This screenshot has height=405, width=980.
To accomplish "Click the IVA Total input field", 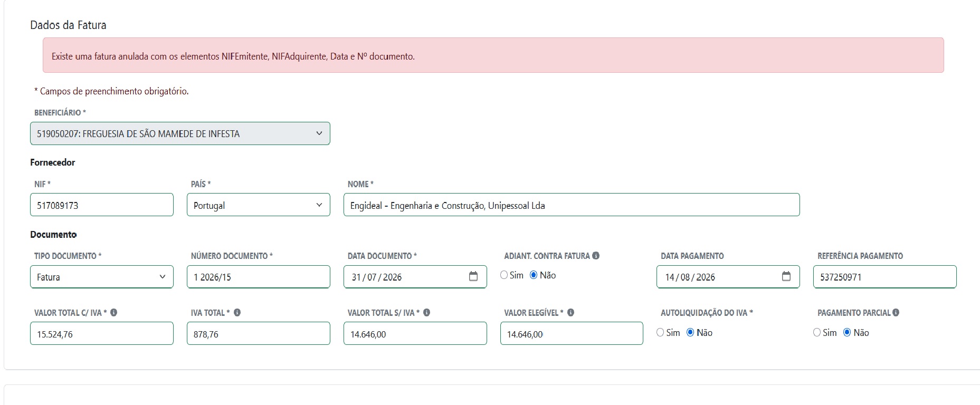I will point(259,333).
